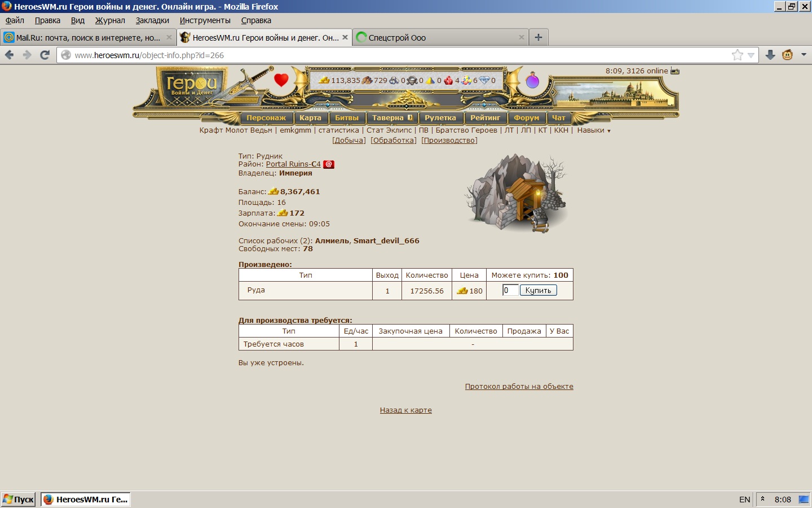
Task: Open the bookmarks dropdown arrow beside the star
Action: (751, 55)
